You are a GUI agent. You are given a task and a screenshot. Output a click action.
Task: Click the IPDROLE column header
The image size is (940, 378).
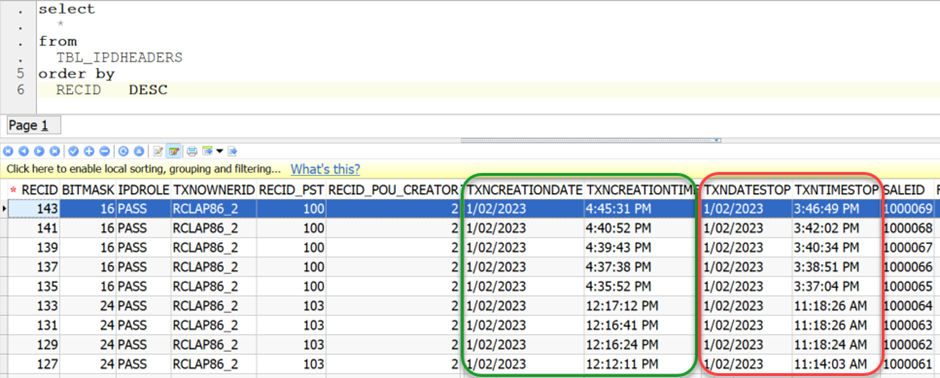(143, 190)
